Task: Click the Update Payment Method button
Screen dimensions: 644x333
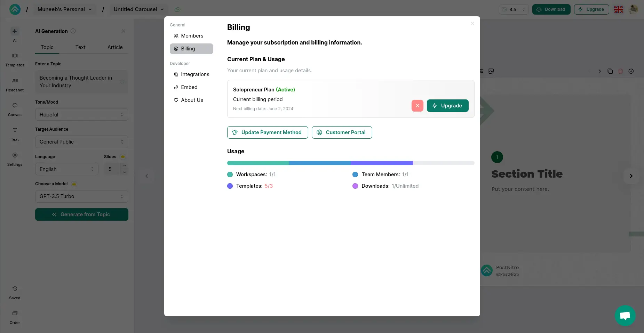Action: pos(268,132)
